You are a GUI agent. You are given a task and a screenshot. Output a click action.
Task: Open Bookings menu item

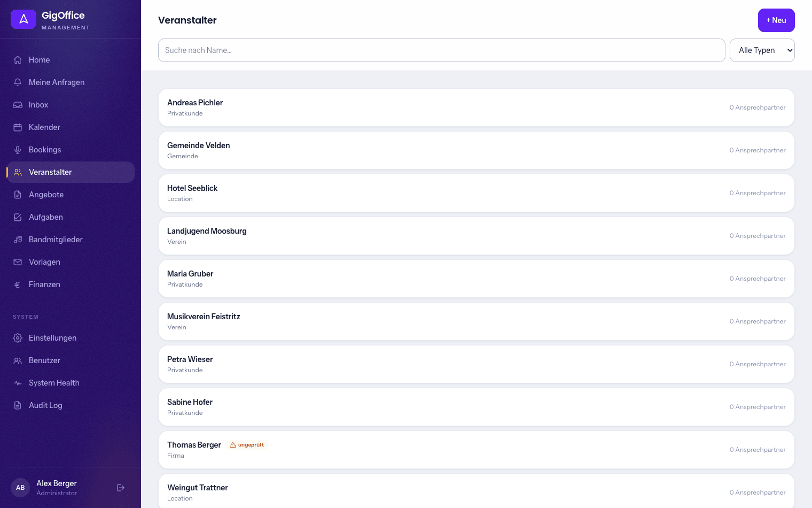(71, 150)
